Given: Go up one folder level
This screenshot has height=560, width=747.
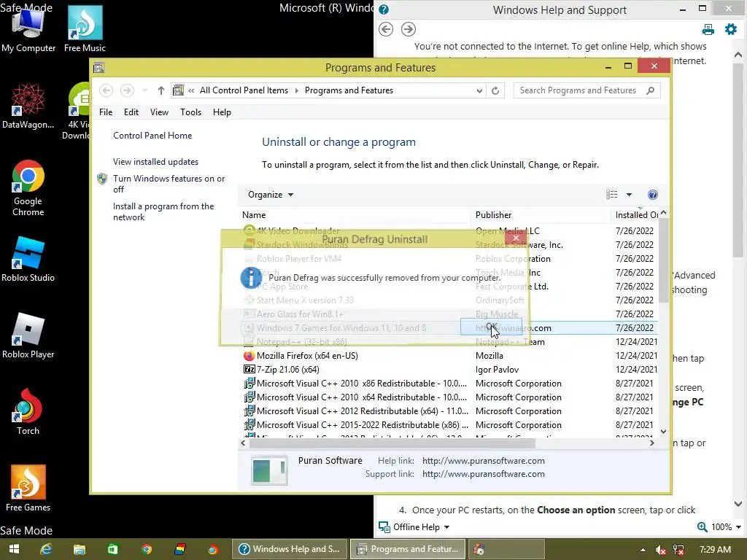Looking at the screenshot, I should point(161,90).
